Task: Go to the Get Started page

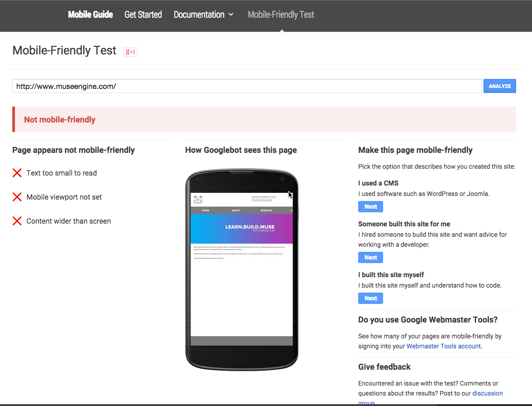Action: click(143, 15)
